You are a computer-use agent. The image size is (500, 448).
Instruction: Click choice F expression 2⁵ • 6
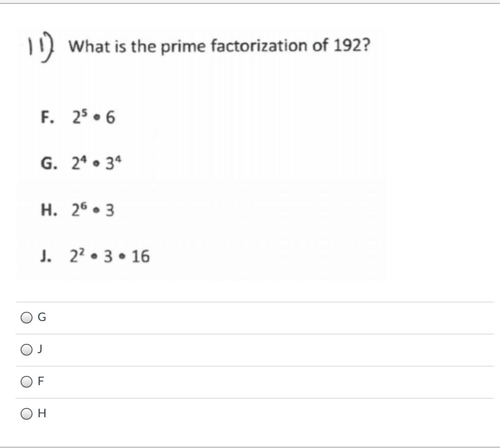(x=93, y=117)
